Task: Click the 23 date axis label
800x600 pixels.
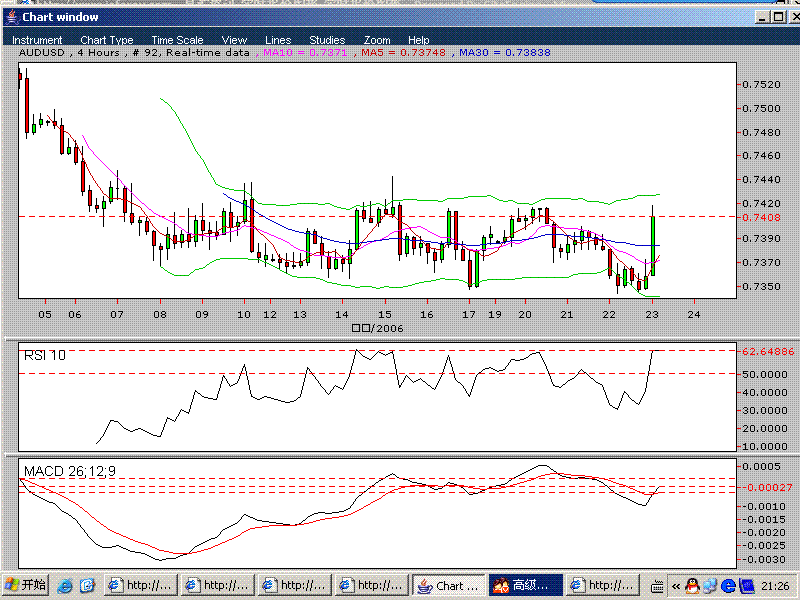Action: (652, 314)
